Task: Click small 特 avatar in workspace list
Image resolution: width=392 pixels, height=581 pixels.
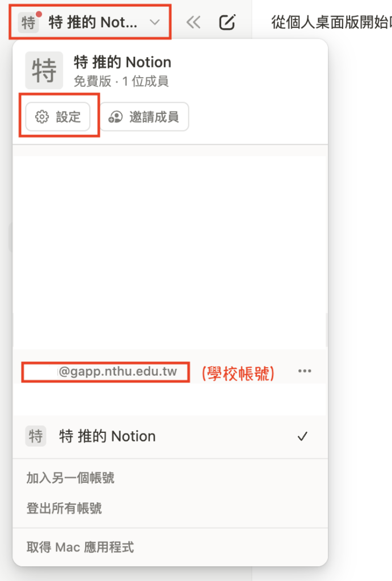Action: click(x=36, y=436)
